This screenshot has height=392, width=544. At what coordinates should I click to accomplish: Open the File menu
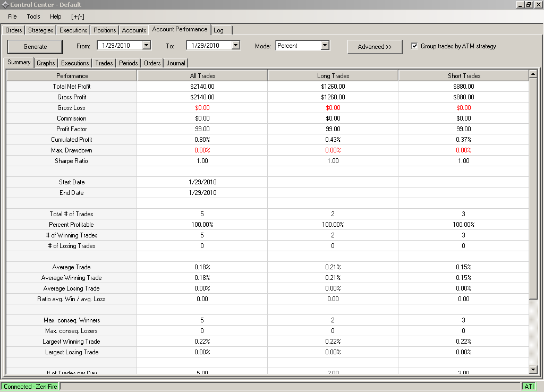[x=12, y=16]
